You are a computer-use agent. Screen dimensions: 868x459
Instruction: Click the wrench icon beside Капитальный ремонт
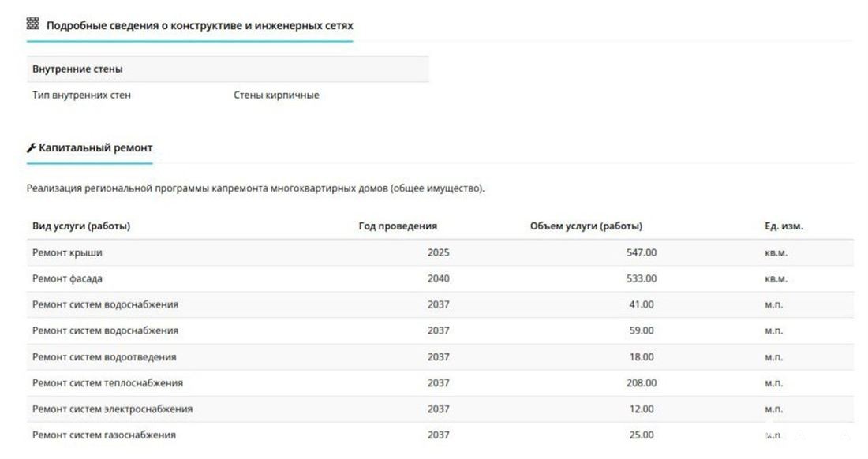32,148
